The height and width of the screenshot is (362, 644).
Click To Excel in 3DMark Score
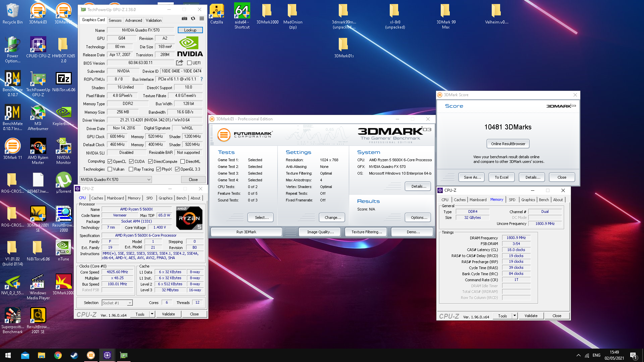501,177
